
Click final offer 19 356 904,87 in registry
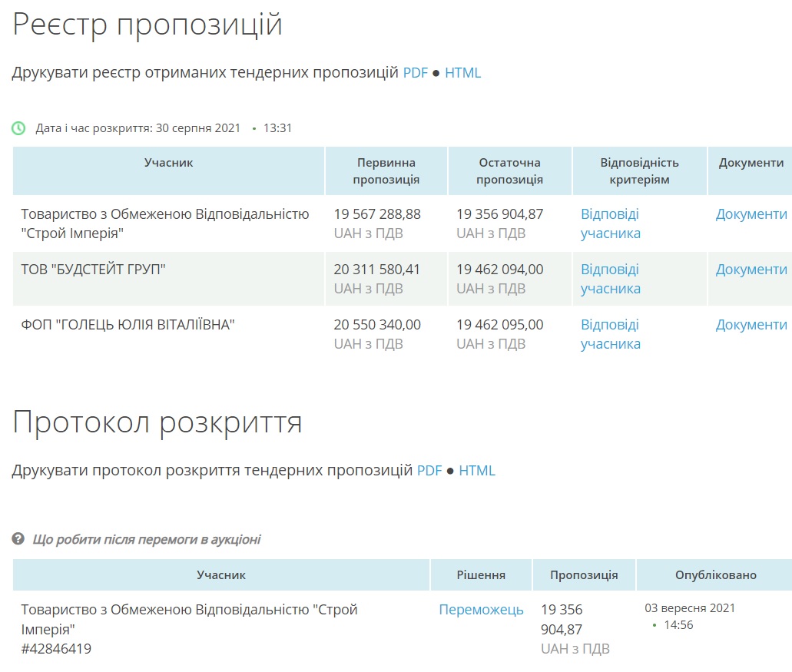(500, 214)
